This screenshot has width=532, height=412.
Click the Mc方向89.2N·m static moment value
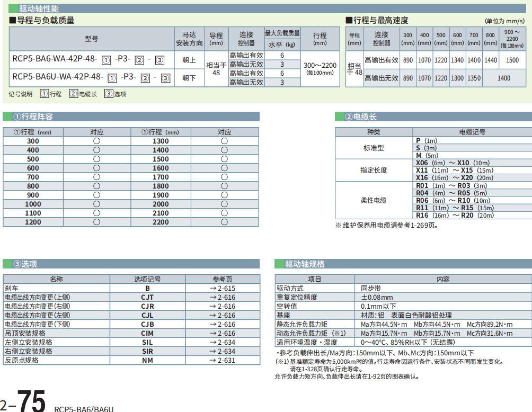[490, 325]
